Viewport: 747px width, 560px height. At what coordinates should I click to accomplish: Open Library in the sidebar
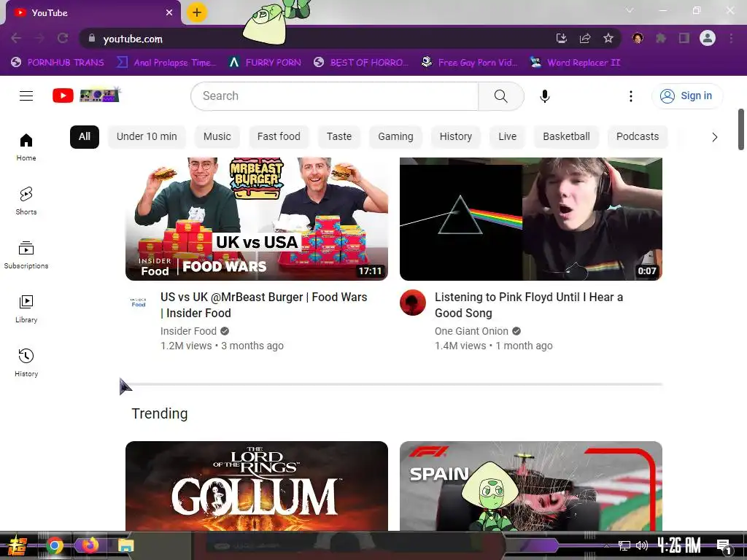click(x=26, y=308)
